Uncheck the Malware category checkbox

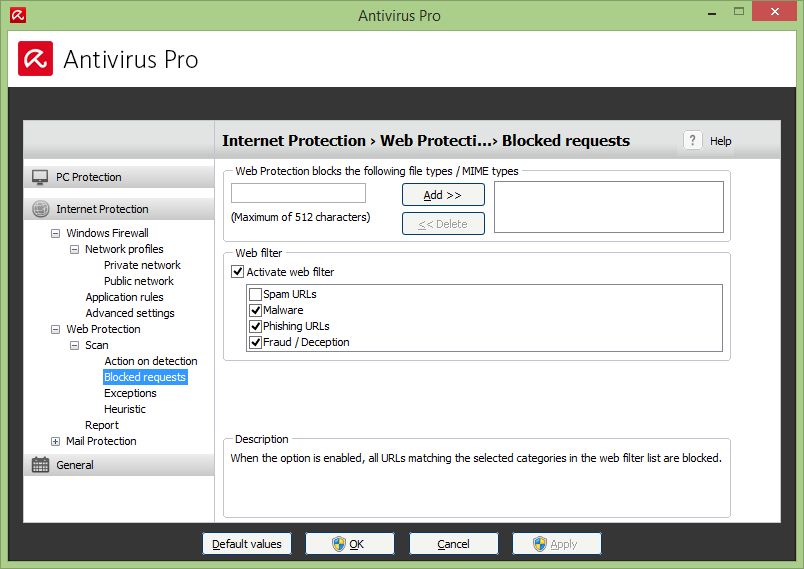(255, 310)
